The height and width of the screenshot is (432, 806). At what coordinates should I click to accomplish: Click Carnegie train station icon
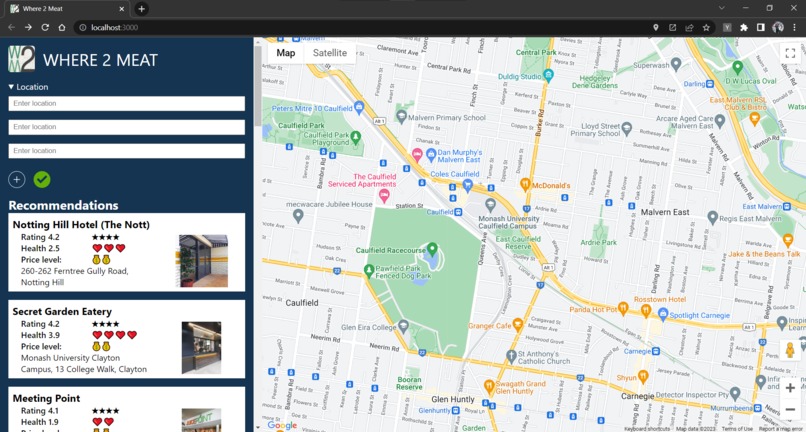(x=655, y=351)
